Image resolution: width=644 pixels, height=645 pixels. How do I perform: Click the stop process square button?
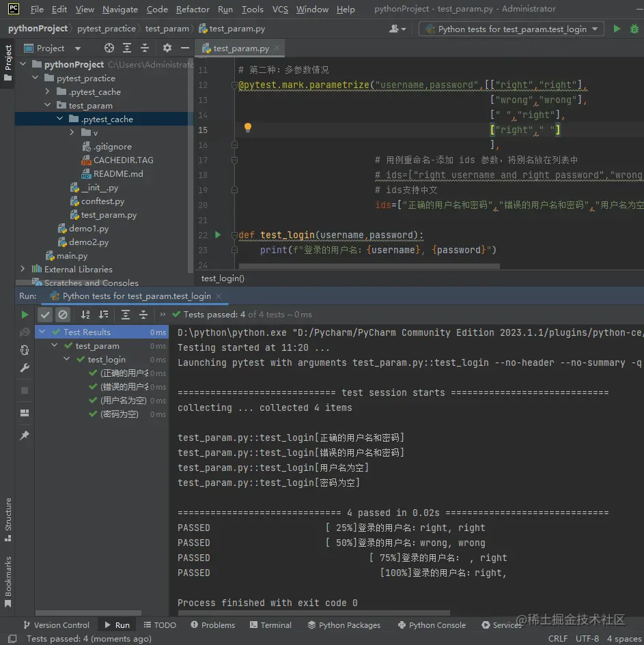(25, 390)
